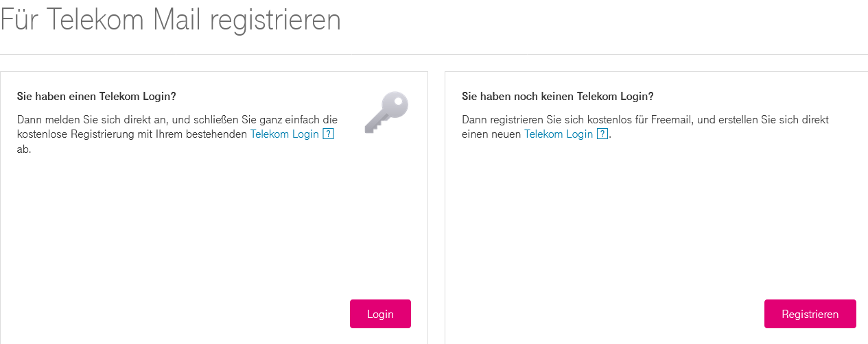Screen dimensions: 868x344
Task: Click the silver key icon
Action: pos(386,111)
